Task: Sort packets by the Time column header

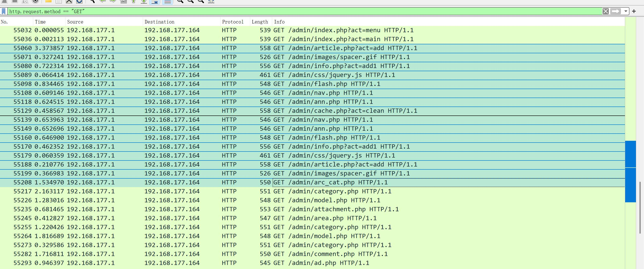Action: click(x=49, y=22)
